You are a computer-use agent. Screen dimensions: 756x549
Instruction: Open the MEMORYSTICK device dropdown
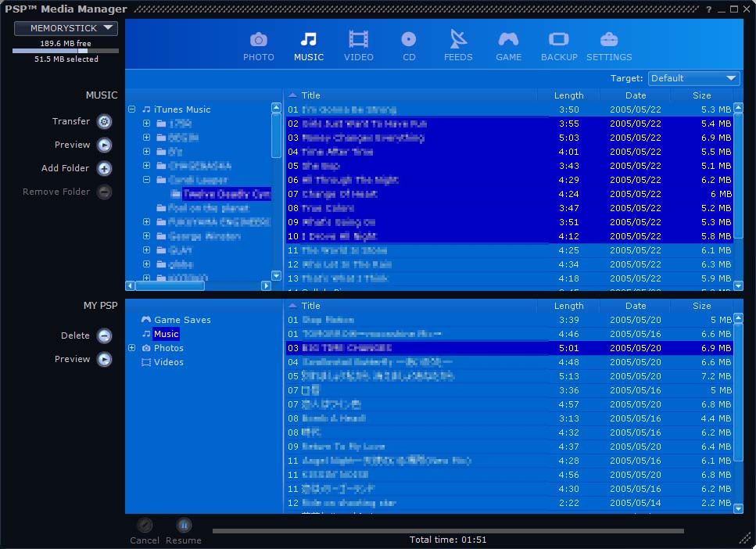point(66,28)
